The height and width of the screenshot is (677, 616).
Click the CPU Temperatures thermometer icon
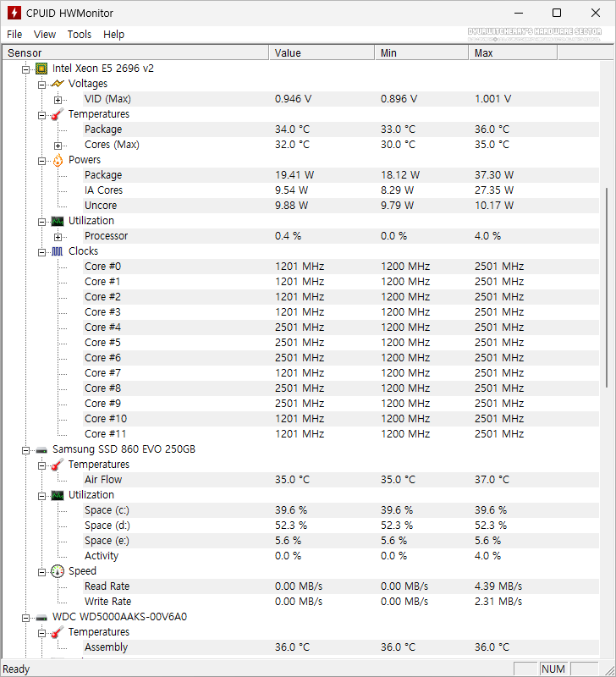click(x=58, y=114)
